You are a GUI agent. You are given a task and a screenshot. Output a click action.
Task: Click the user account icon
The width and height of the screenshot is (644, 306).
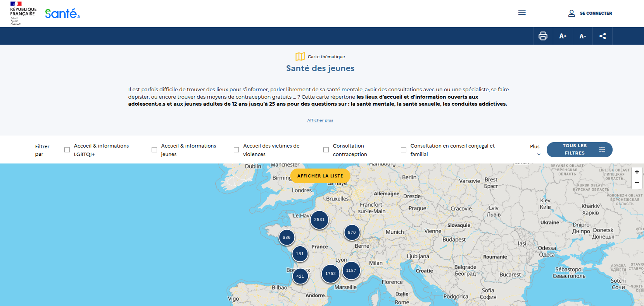[x=571, y=13]
